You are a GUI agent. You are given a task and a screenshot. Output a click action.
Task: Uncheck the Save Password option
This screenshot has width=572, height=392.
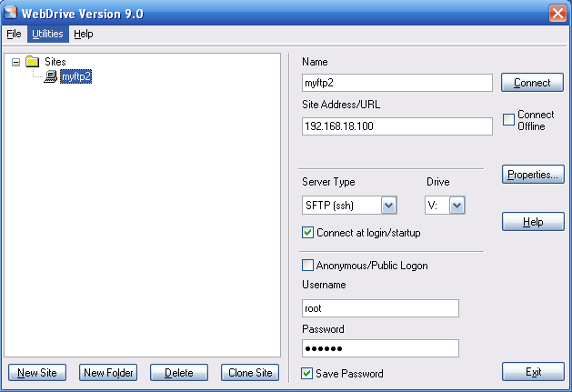pyautogui.click(x=307, y=373)
